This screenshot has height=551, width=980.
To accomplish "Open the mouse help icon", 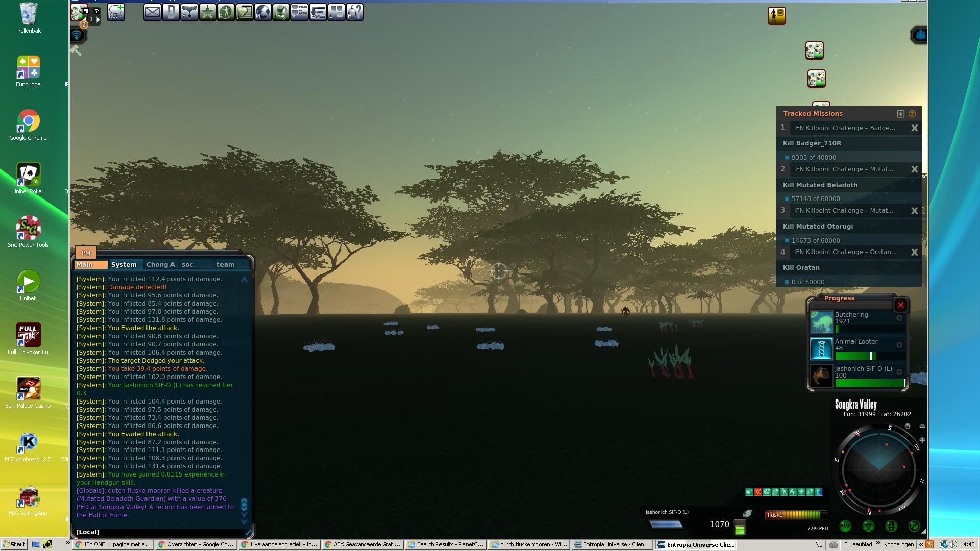I will [x=354, y=12].
